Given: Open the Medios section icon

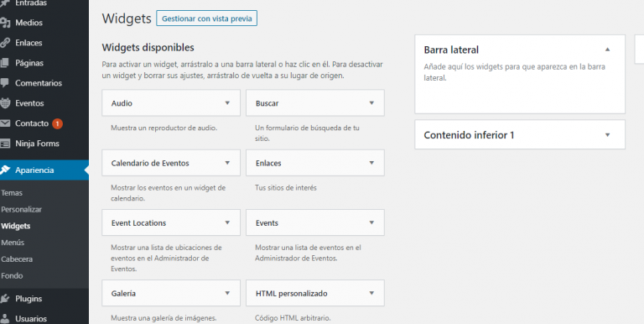Looking at the screenshot, I should click(x=4, y=23).
